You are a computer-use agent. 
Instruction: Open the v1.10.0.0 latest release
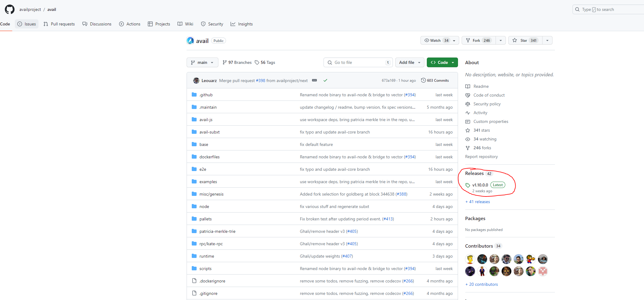click(x=480, y=185)
